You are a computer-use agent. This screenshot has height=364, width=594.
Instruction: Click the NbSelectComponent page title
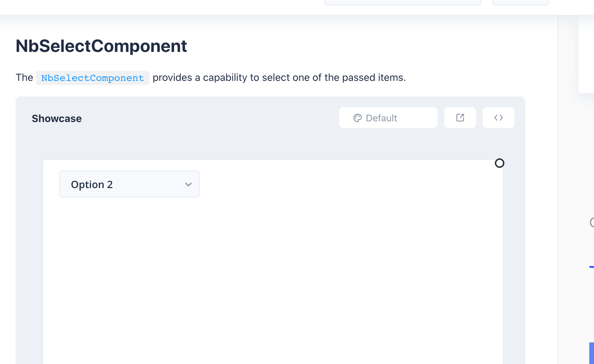pyautogui.click(x=101, y=46)
